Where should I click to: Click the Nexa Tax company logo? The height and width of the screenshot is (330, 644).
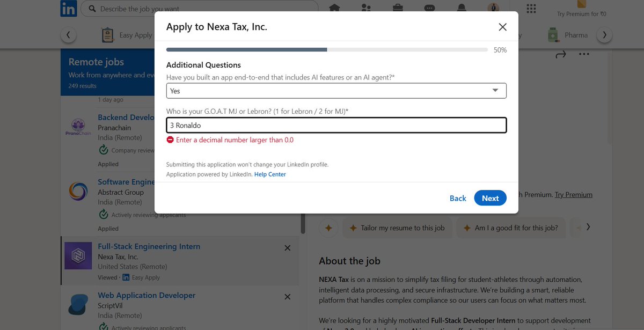tap(78, 256)
